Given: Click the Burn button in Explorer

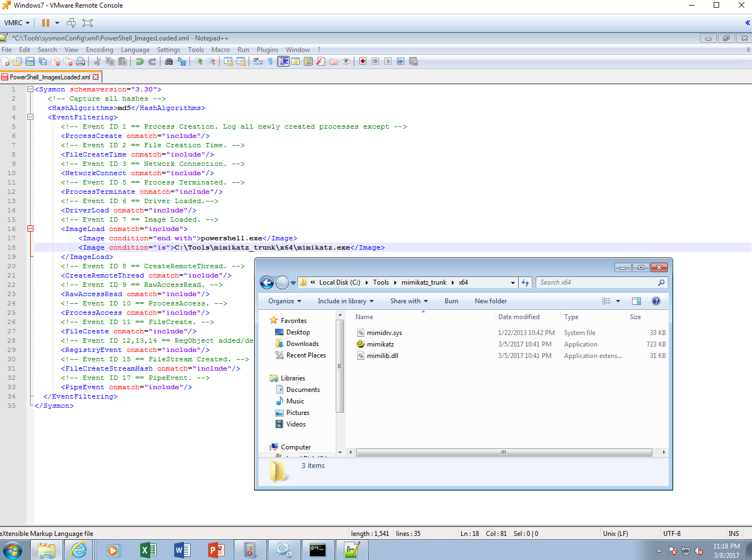Looking at the screenshot, I should [x=451, y=301].
